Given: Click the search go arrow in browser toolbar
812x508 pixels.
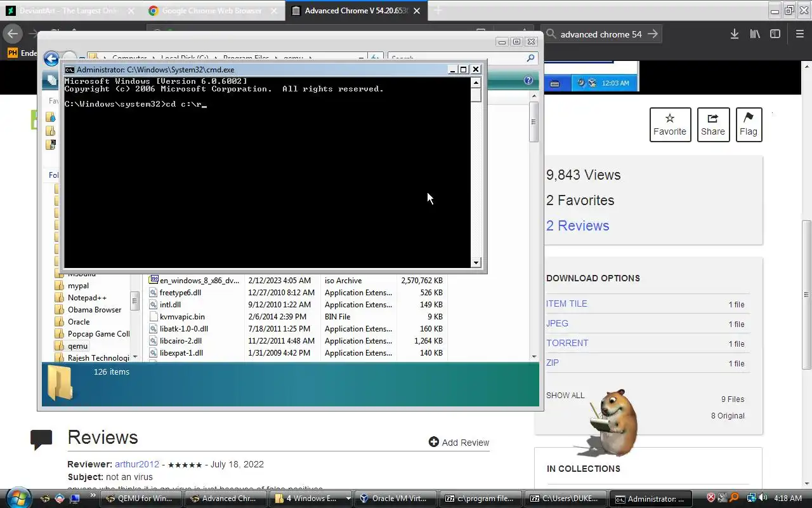Looking at the screenshot, I should click(653, 34).
